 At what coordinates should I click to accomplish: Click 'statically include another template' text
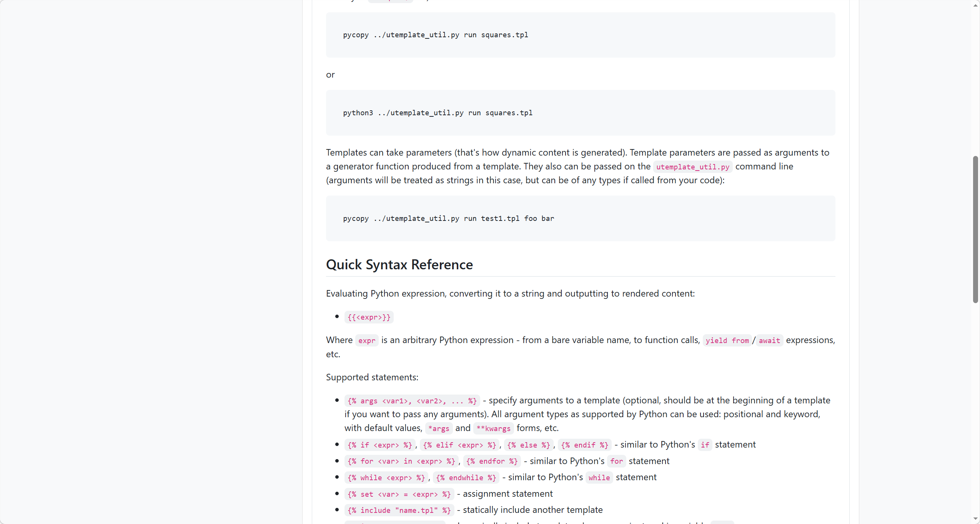tap(532, 510)
